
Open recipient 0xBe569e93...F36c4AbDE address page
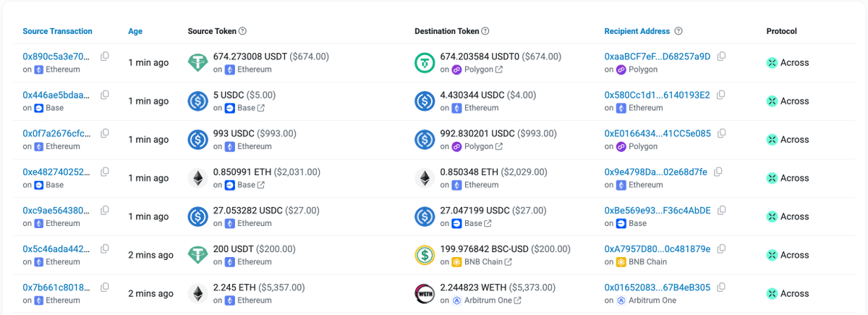(658, 210)
